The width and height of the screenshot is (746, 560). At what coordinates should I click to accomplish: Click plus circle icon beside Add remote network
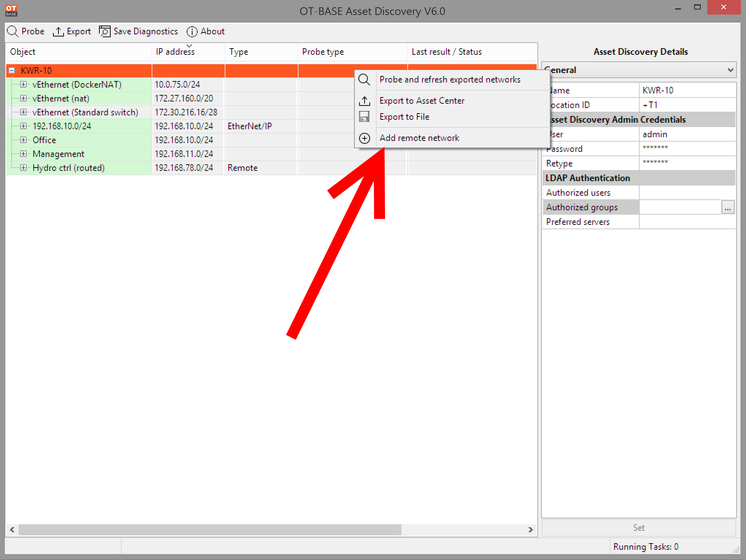364,138
